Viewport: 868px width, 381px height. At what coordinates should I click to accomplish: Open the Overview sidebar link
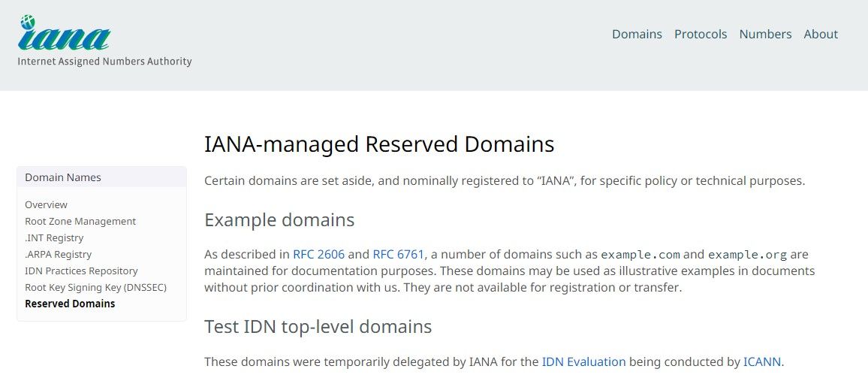coord(46,204)
